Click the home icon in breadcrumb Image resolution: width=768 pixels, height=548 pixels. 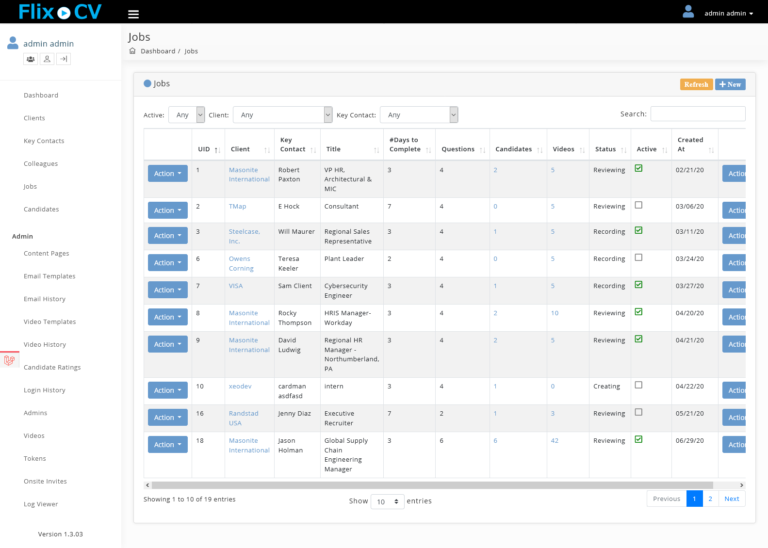(133, 51)
